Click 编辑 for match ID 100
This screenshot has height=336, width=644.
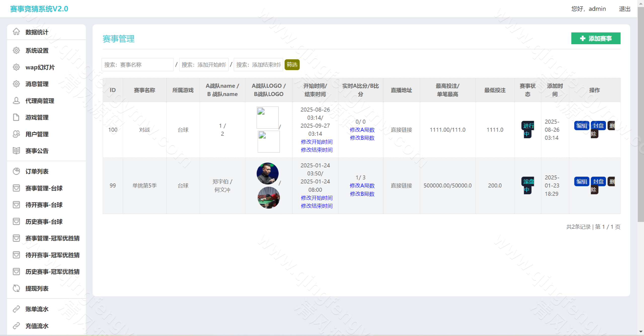click(x=582, y=126)
